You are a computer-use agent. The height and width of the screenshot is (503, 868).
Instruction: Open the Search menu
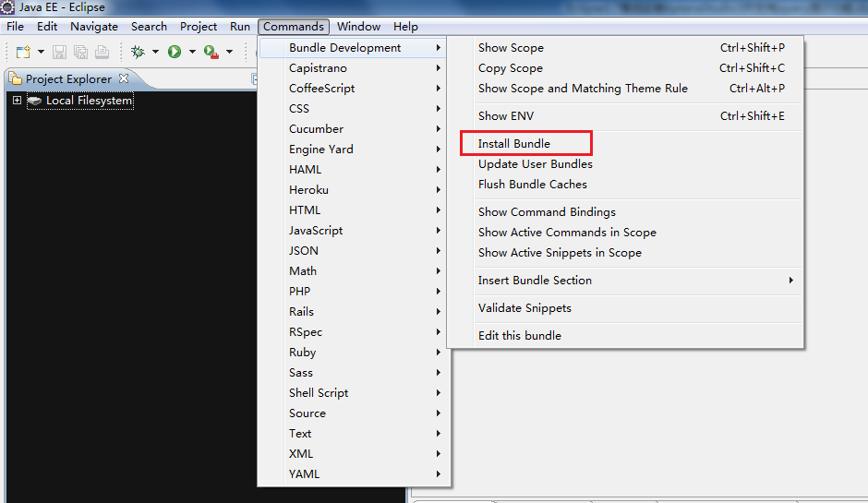coord(149,27)
